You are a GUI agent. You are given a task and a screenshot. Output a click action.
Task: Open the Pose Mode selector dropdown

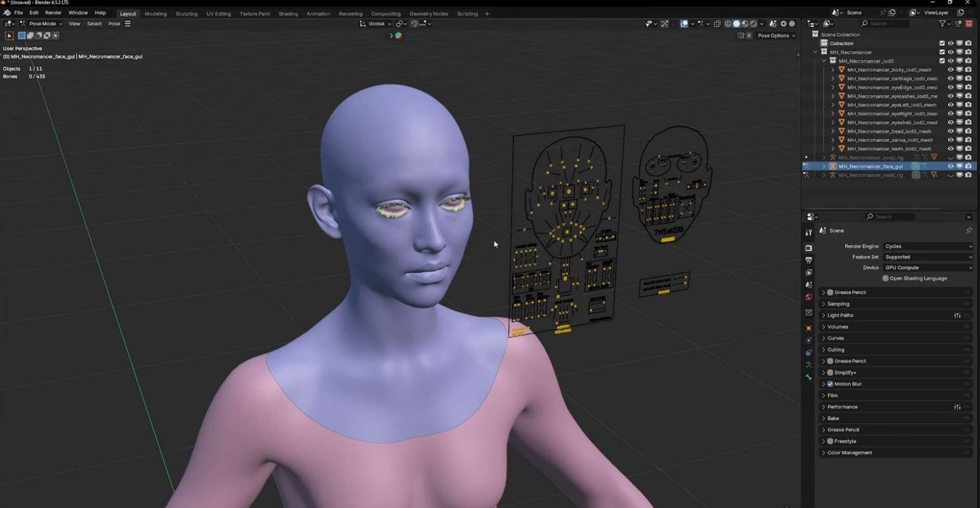click(x=42, y=24)
